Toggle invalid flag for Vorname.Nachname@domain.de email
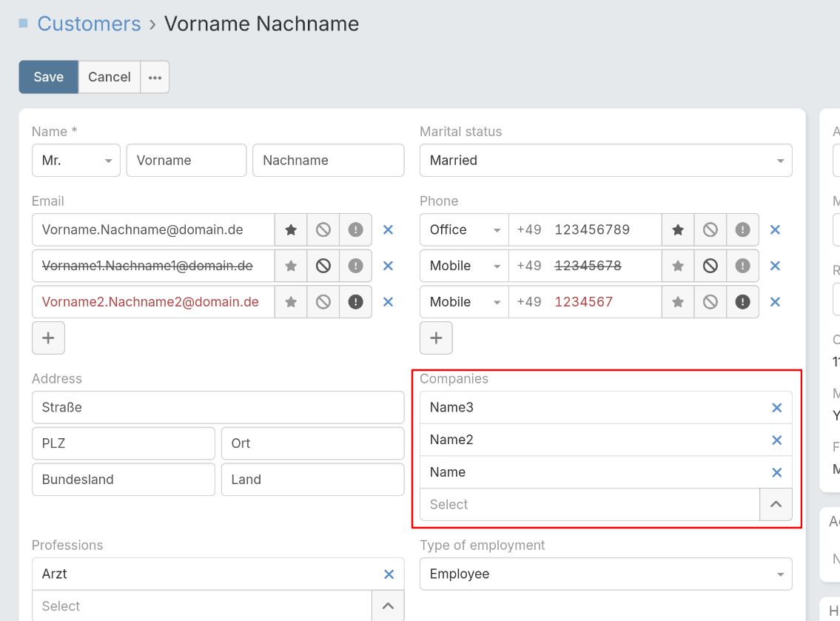 pos(356,230)
